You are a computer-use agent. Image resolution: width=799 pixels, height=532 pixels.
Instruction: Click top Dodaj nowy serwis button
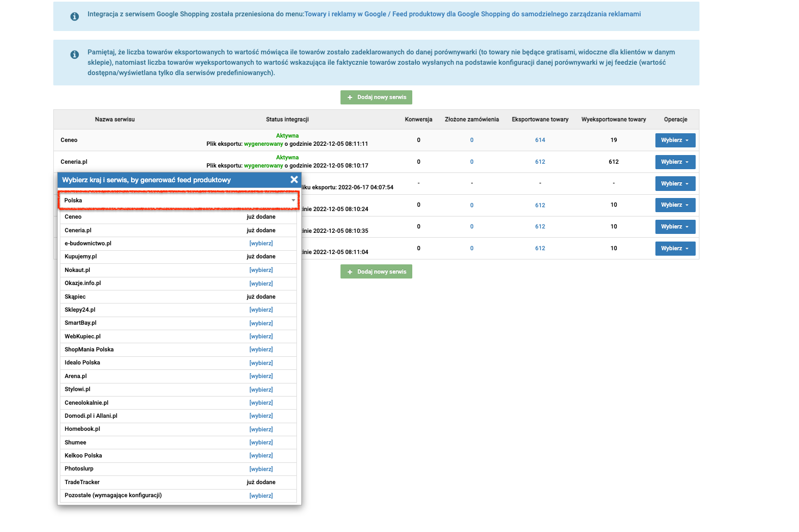tap(376, 97)
